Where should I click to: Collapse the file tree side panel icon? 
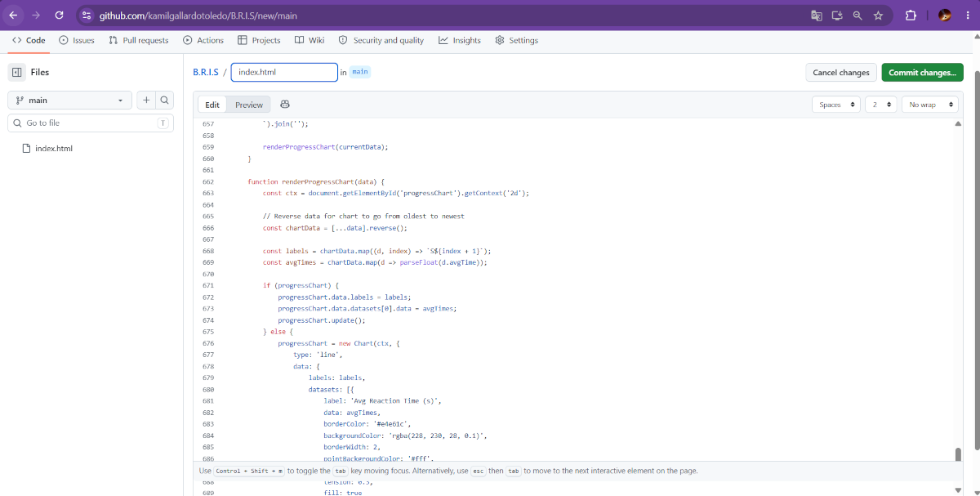(x=16, y=72)
